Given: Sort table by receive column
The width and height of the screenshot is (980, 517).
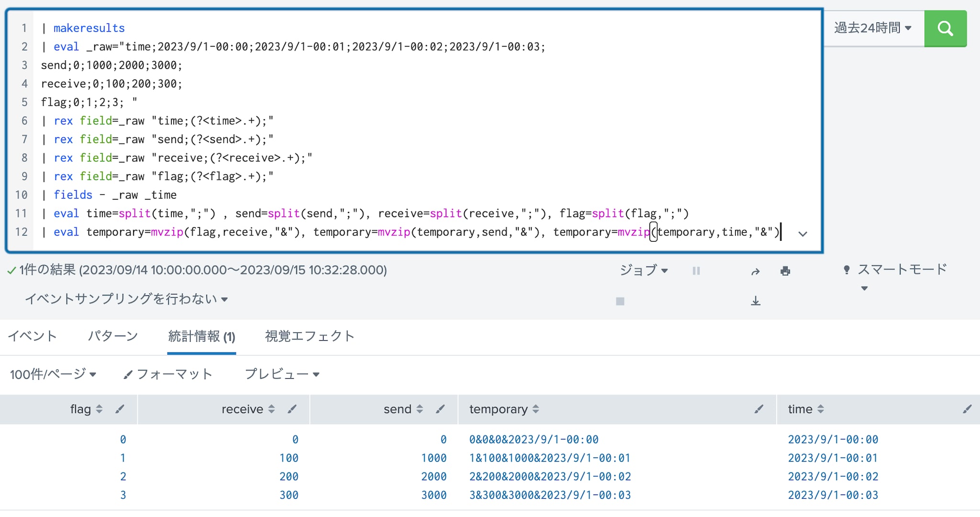Looking at the screenshot, I should (x=248, y=409).
